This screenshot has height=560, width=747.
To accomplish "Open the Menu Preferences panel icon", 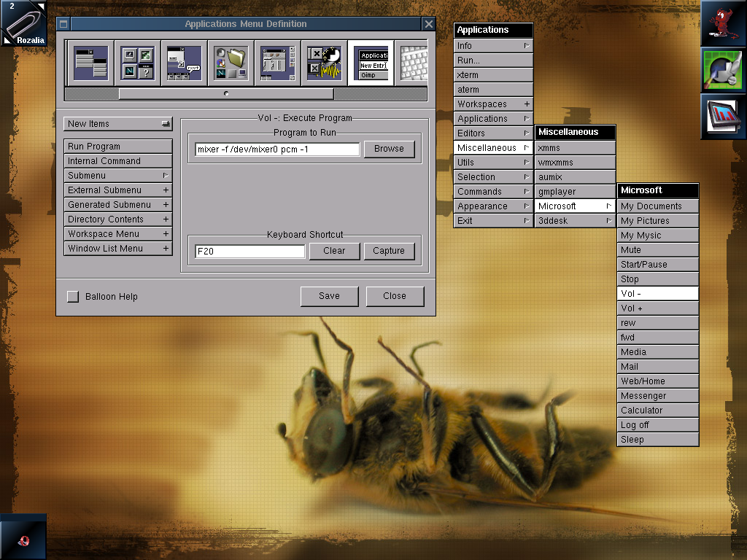I will (x=90, y=63).
